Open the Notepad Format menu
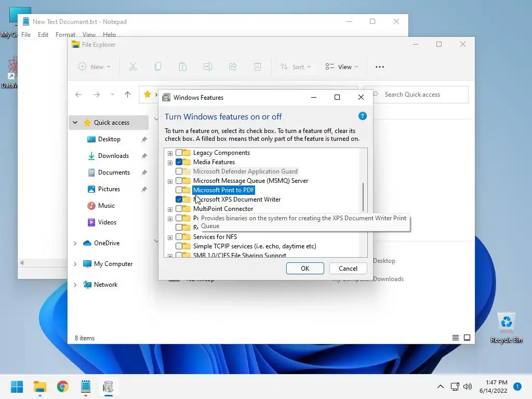This screenshot has height=399, width=532. tap(65, 35)
